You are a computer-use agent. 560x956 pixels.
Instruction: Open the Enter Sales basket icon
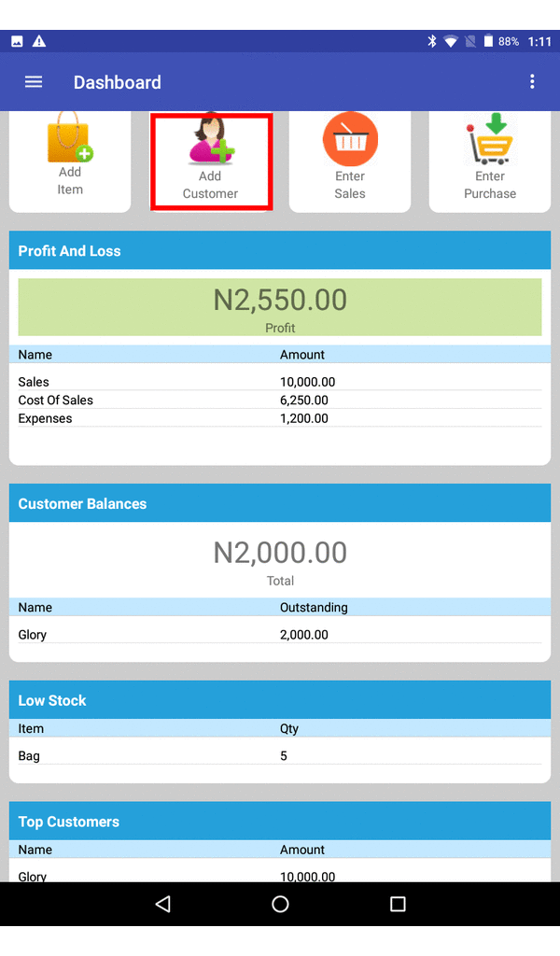point(350,139)
